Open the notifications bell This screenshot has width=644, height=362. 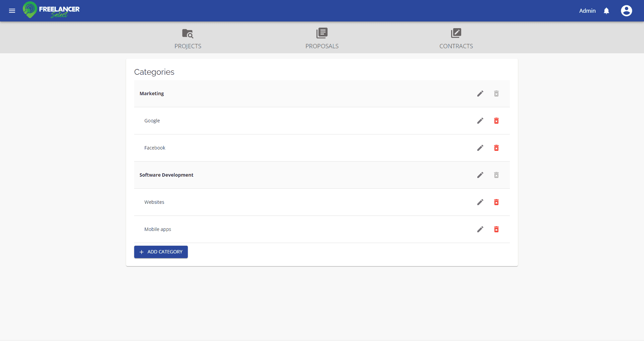pyautogui.click(x=606, y=11)
